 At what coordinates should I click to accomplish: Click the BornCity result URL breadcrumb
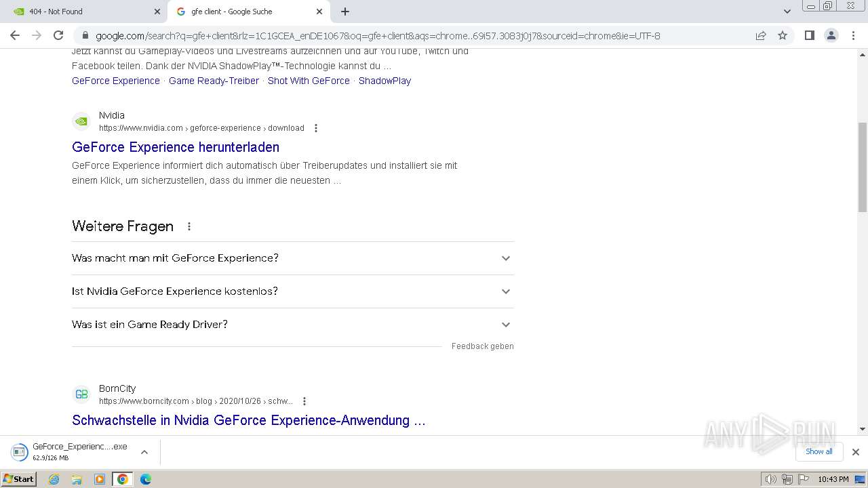(196, 401)
